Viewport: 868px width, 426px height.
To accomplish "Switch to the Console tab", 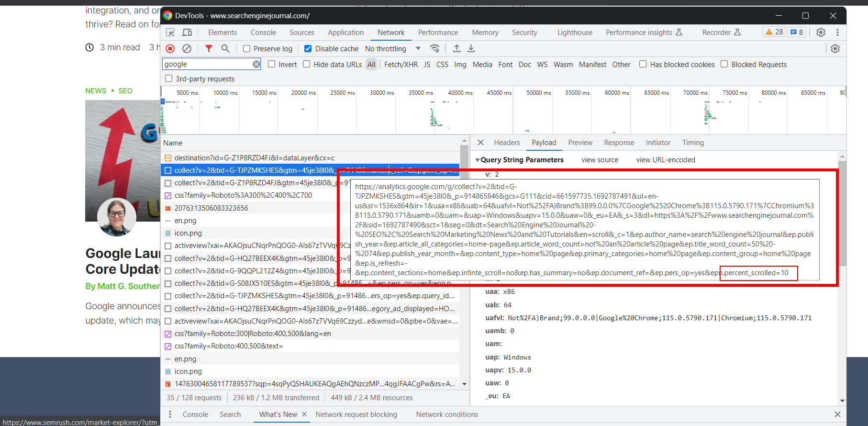I will click(263, 33).
